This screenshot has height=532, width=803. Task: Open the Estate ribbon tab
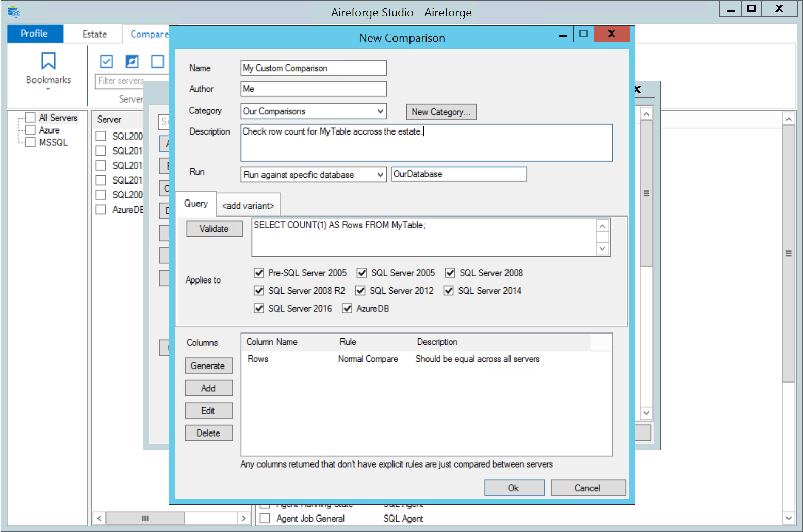[x=94, y=34]
